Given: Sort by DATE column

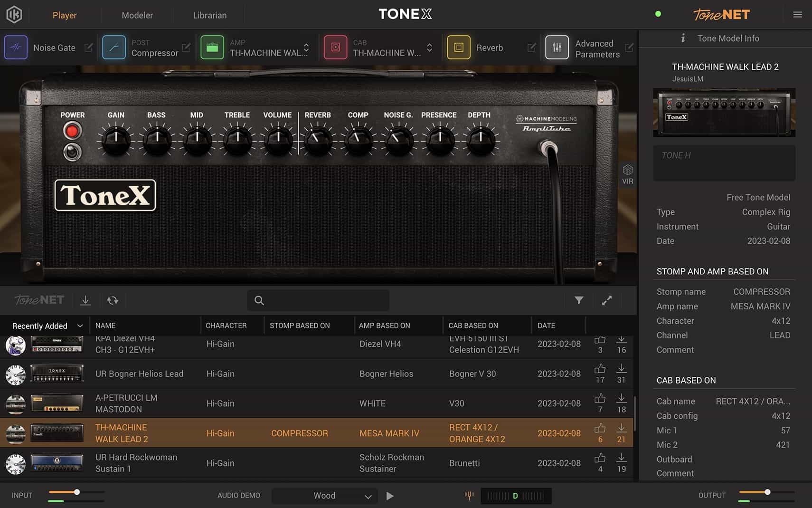Looking at the screenshot, I should point(546,326).
